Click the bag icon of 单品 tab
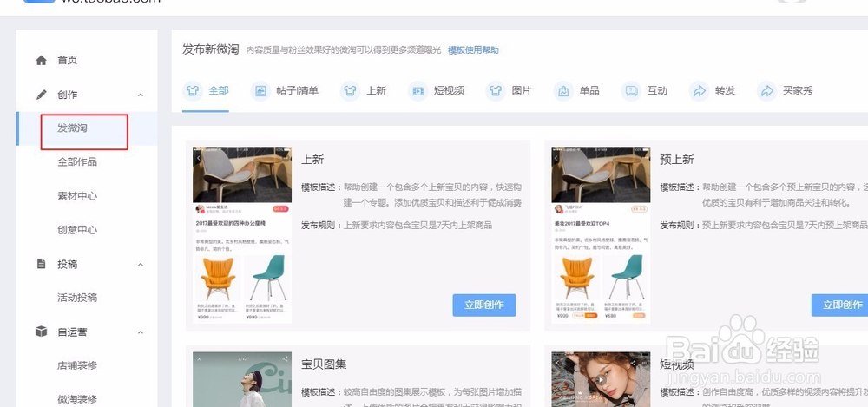 tap(563, 91)
